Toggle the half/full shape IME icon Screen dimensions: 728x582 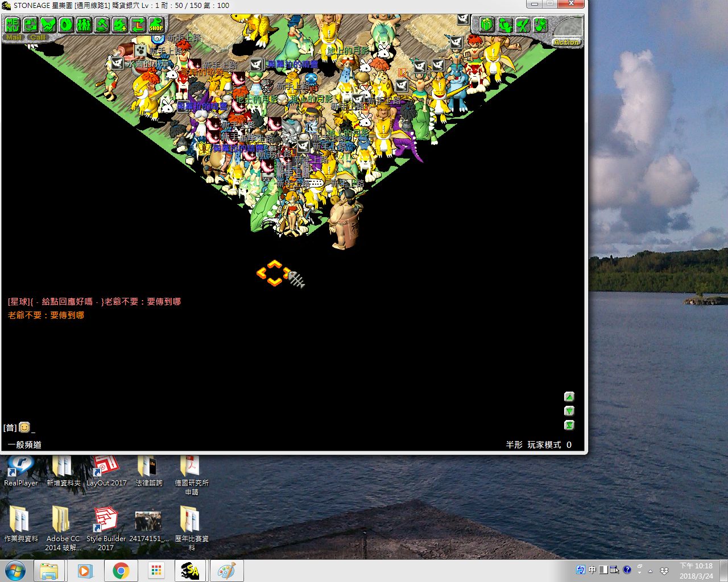point(603,569)
